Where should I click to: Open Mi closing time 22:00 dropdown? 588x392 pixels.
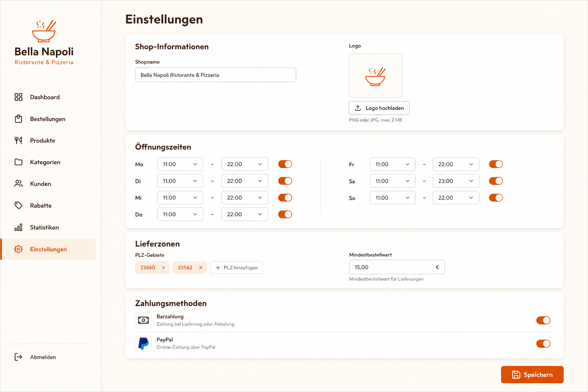245,198
